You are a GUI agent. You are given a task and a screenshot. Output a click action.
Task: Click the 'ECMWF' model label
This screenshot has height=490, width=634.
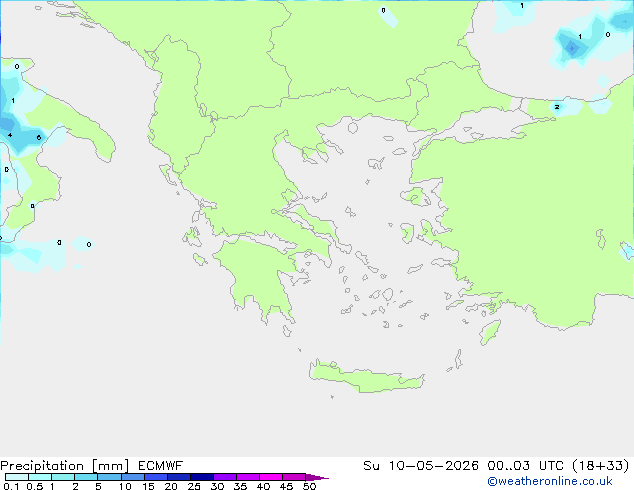tap(161, 466)
